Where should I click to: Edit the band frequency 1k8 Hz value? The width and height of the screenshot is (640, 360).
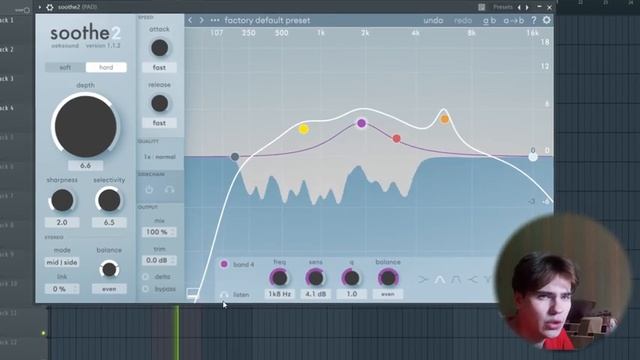(x=280, y=294)
